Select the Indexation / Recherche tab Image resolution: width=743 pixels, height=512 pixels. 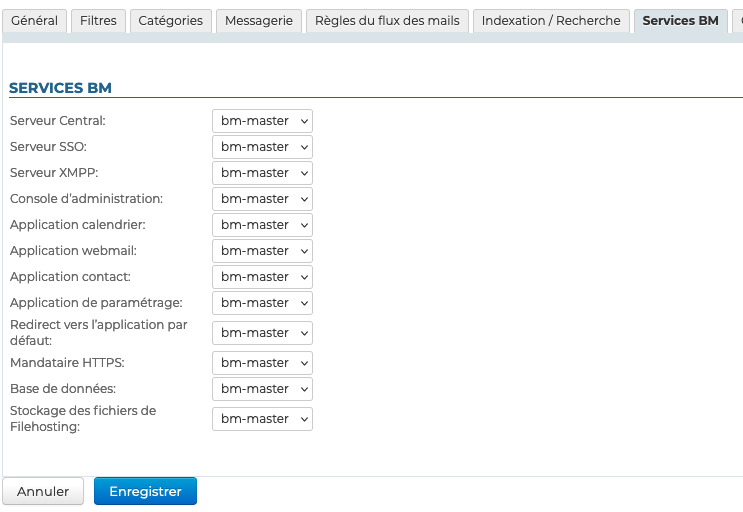pos(551,21)
